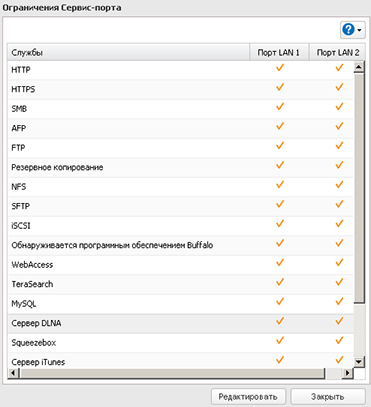This screenshot has width=371, height=407.
Task: Click the horizontal scrollbar right arrow
Action: click(348, 373)
